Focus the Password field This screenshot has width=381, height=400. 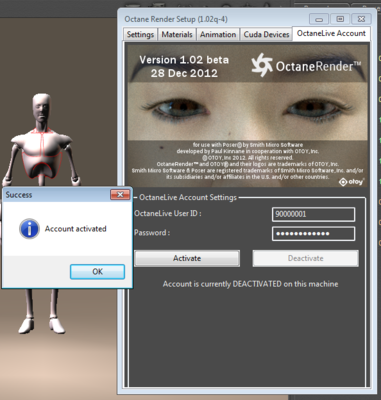(313, 234)
